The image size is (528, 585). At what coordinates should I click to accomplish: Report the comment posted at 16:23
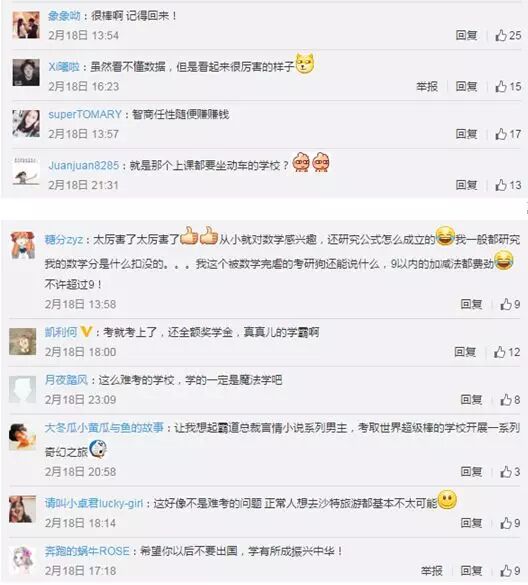pos(427,87)
